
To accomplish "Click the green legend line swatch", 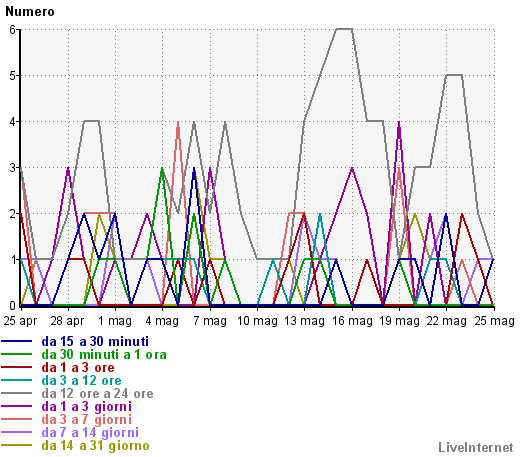I will click(17, 354).
